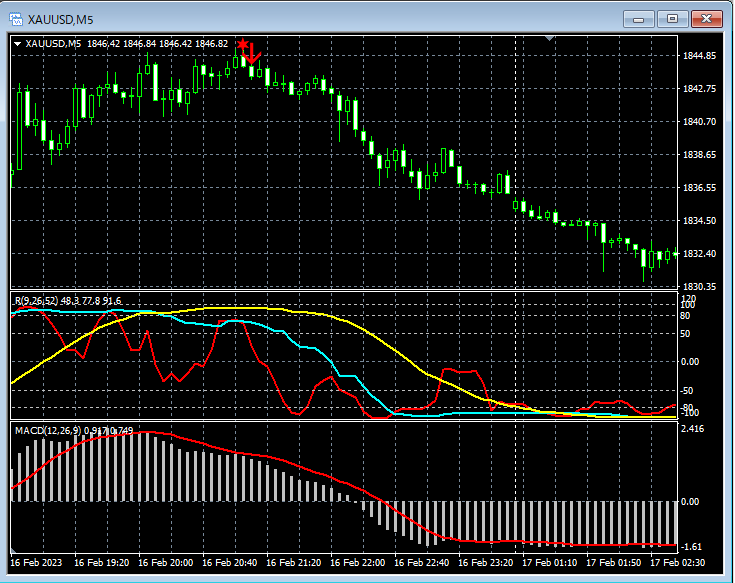
Task: Click the 16 Feb 22:00 time label
Action: click(358, 564)
